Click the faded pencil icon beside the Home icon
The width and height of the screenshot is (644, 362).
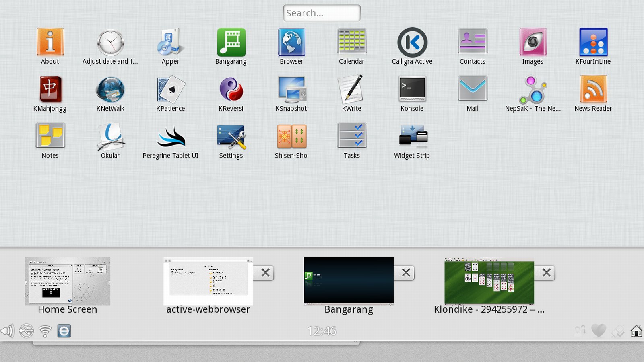618,331
